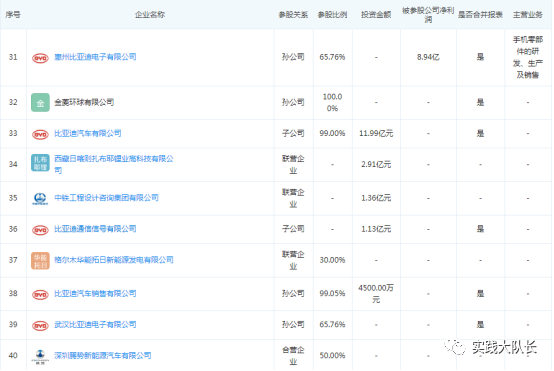Select serial number 40 cell

pos(13,355)
